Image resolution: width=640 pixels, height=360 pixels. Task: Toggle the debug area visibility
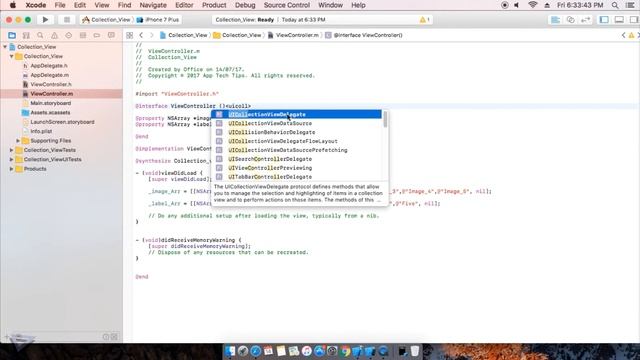pos(619,20)
